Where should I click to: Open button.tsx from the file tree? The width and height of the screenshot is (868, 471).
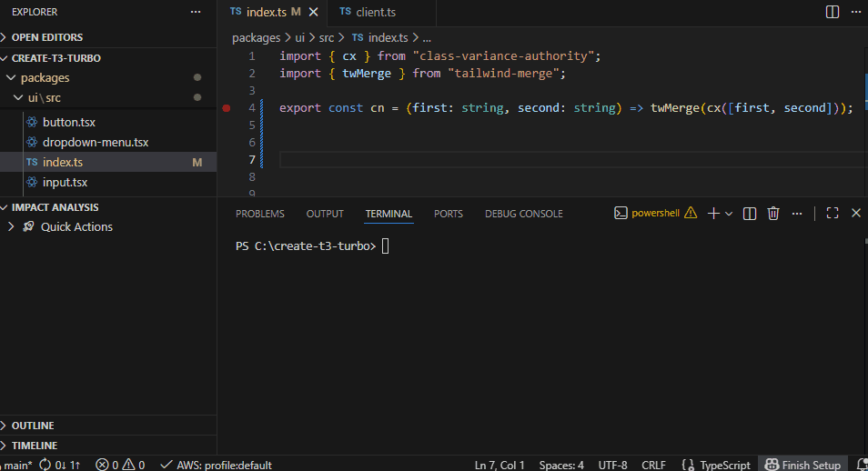tap(69, 123)
